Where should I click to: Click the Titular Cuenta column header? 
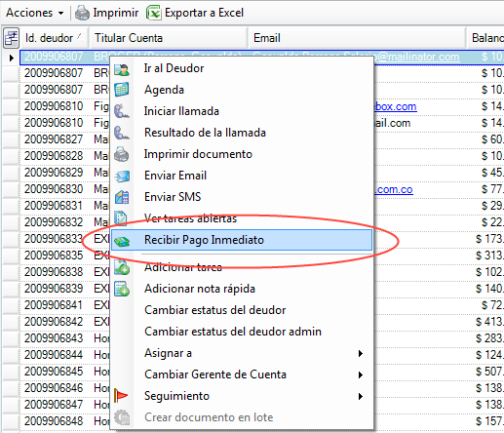[x=169, y=38]
